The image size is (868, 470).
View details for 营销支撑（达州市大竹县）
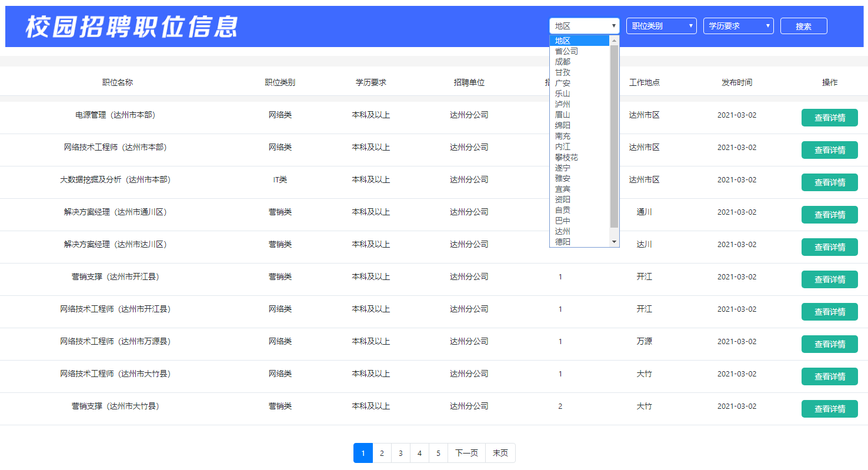pyautogui.click(x=830, y=409)
